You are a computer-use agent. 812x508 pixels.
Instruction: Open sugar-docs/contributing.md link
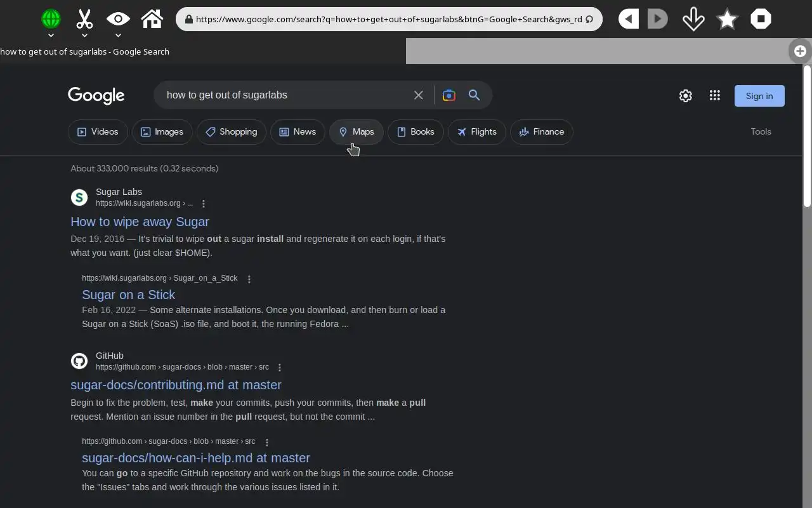[176, 385]
